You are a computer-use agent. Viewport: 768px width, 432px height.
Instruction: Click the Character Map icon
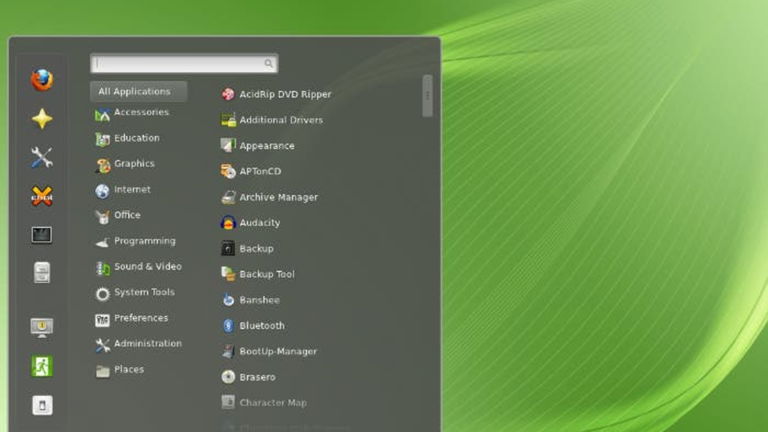pos(228,403)
